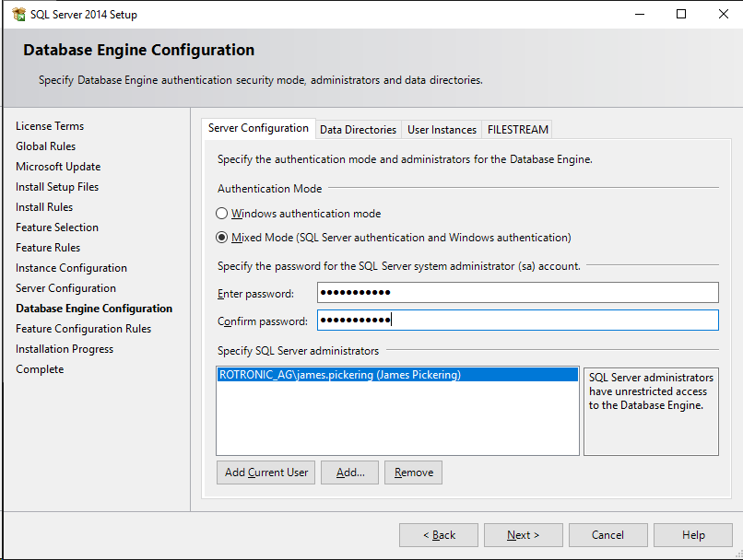
Task: Open the FILESTREAM tab
Action: [x=517, y=130]
